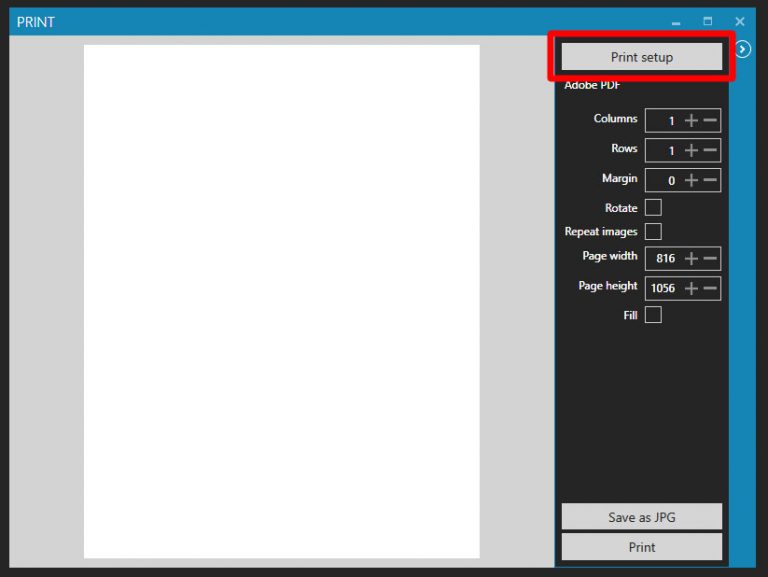The width and height of the screenshot is (768, 577).
Task: Decrease Page height with minus icon
Action: (710, 289)
